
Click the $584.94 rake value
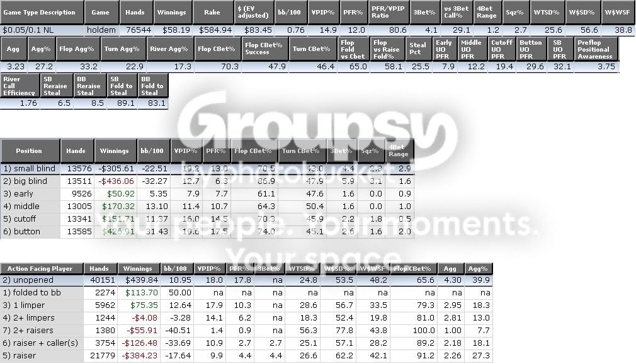[x=215, y=30]
